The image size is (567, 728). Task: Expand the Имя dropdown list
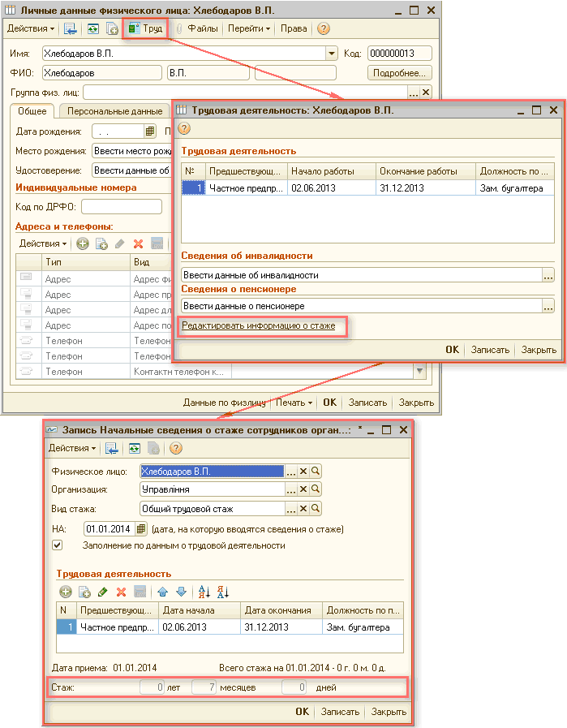(332, 54)
